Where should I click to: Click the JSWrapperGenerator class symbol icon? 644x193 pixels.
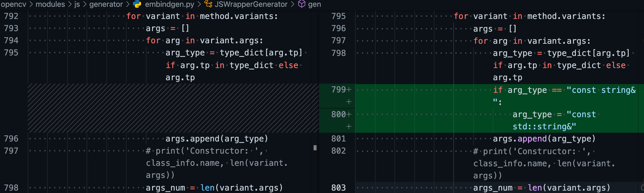click(x=208, y=4)
